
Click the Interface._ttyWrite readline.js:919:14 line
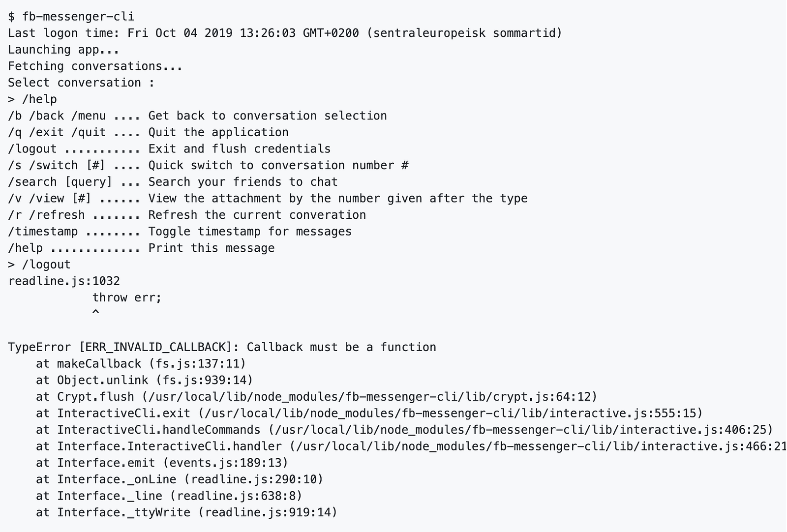coord(186,512)
